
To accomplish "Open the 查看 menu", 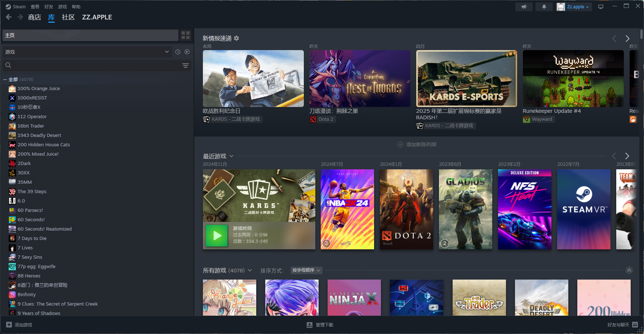I will [35, 7].
